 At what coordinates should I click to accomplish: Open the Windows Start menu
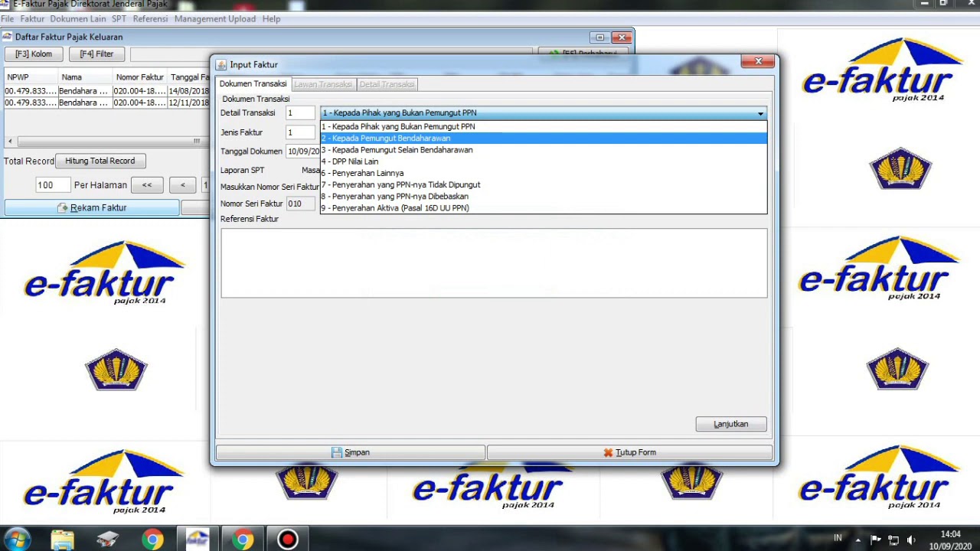point(17,540)
